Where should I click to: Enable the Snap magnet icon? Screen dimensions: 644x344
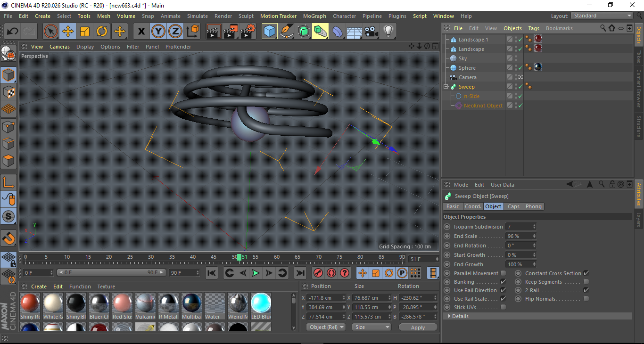(8, 238)
